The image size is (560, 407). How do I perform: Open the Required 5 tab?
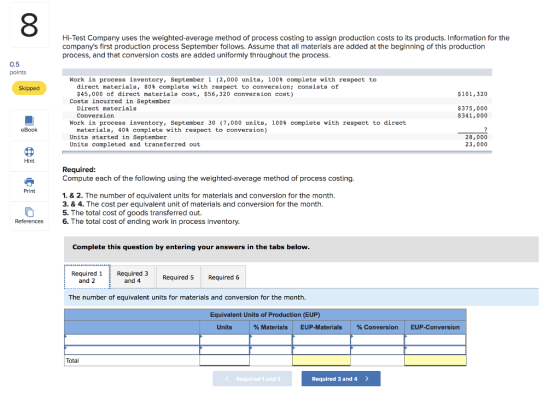[178, 277]
